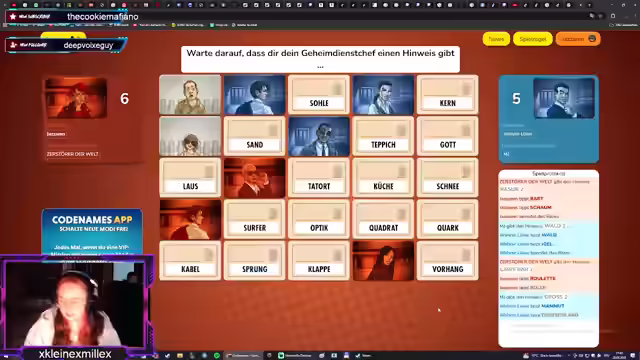This screenshot has width=640, height=360.
Task: Click the blue team agent portrait in the right panel
Action: [564, 98]
